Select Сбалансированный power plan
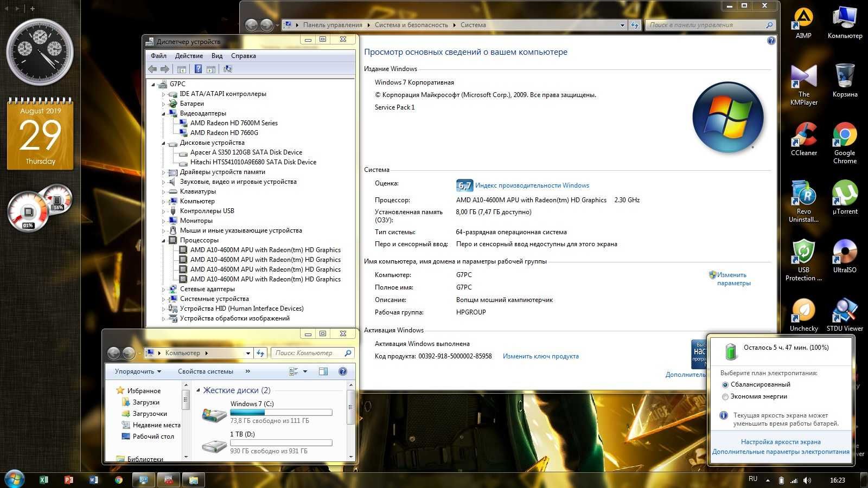The width and height of the screenshot is (868, 488). point(756,384)
